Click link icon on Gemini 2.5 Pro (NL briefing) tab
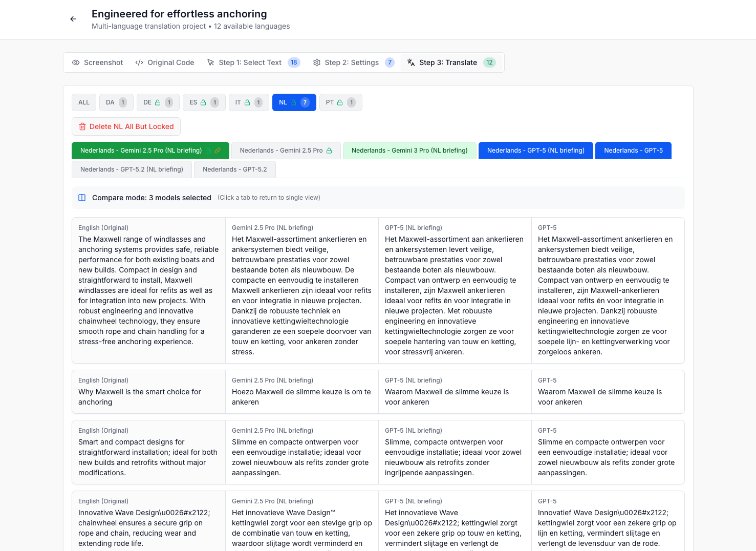The image size is (756, 551). [218, 151]
